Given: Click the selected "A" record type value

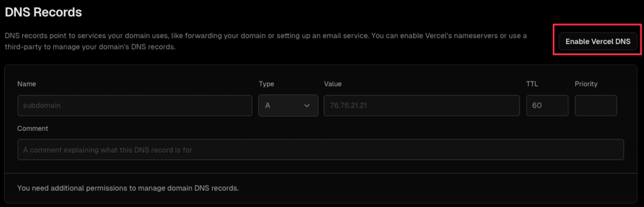Looking at the screenshot, I should [267, 105].
